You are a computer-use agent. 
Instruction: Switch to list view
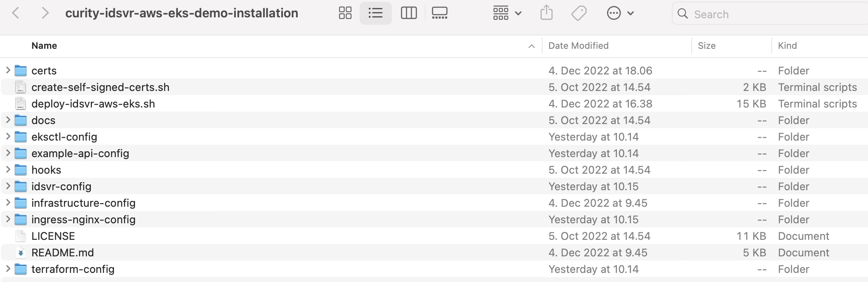point(375,13)
